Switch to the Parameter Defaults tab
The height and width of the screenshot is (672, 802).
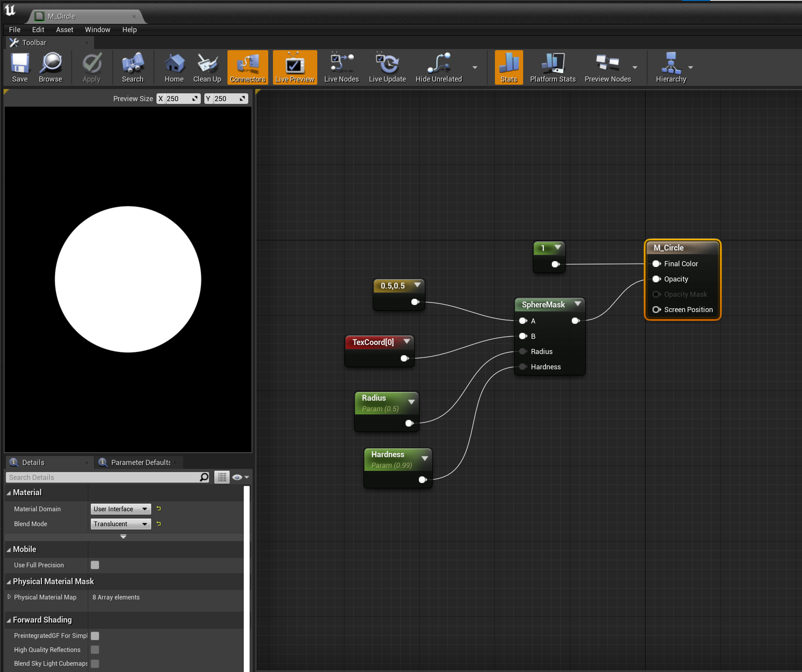pos(140,462)
